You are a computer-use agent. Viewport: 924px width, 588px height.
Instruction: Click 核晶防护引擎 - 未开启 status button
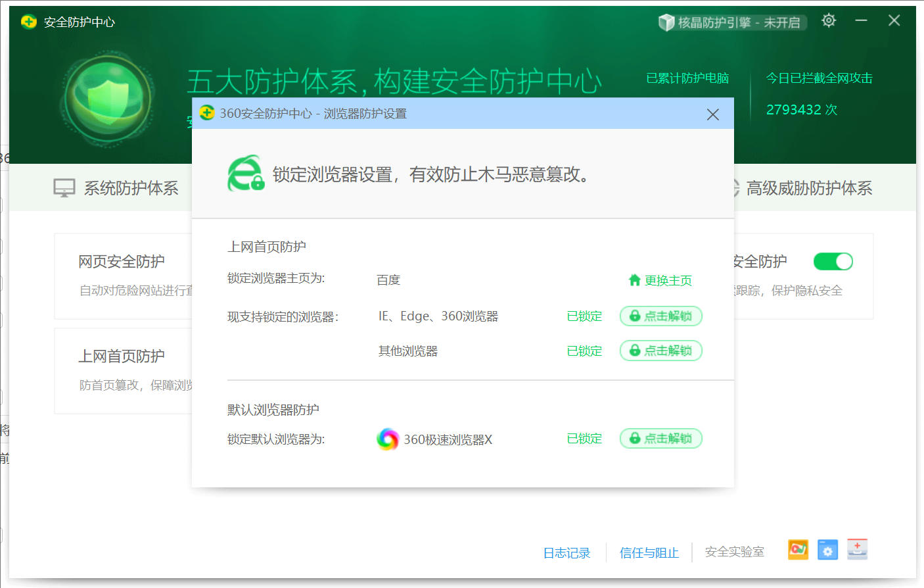click(x=731, y=22)
